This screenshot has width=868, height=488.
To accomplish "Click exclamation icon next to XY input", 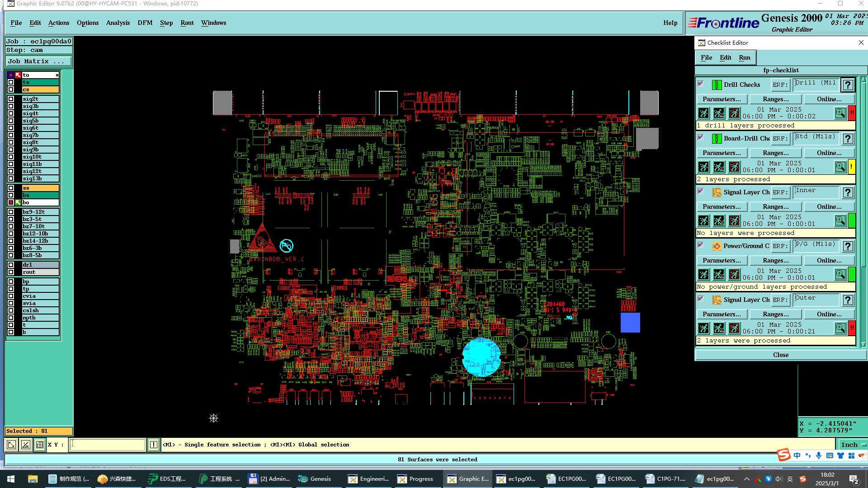I will pos(154,445).
